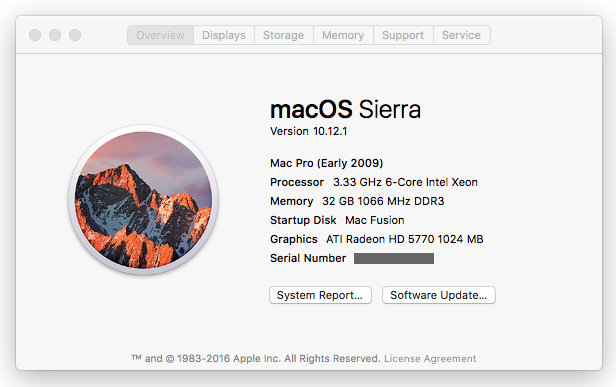Click the System Report... button
The height and width of the screenshot is (387, 616).
click(x=320, y=295)
